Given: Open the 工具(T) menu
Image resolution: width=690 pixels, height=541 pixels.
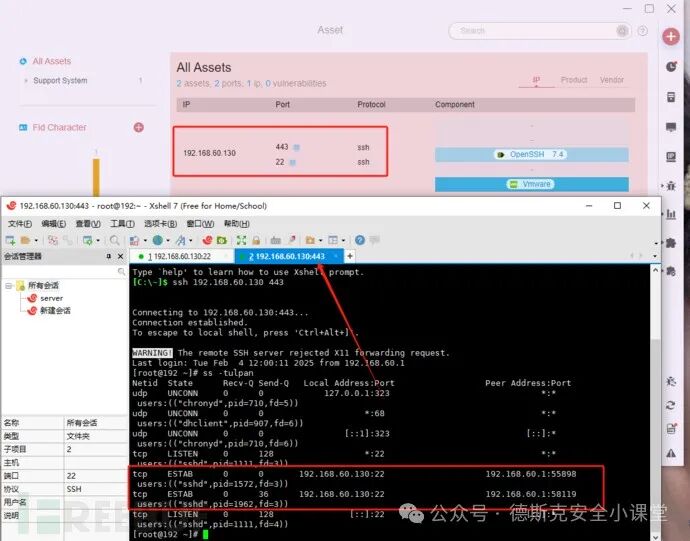Looking at the screenshot, I should [122, 224].
